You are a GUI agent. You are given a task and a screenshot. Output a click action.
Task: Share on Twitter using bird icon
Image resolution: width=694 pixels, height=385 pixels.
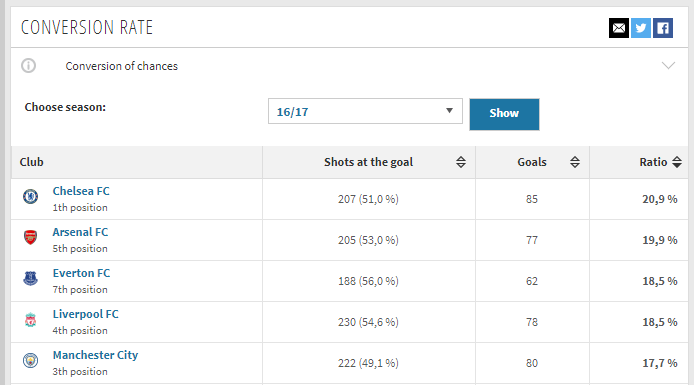click(640, 28)
